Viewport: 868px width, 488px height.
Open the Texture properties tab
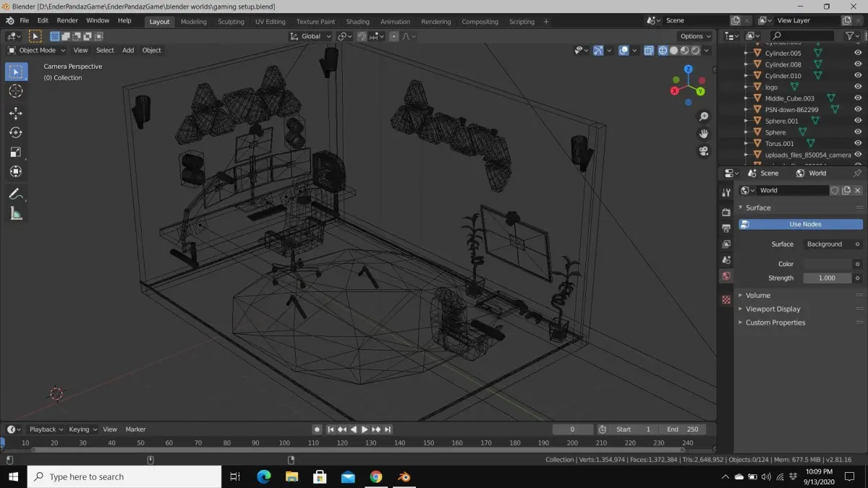(x=726, y=300)
